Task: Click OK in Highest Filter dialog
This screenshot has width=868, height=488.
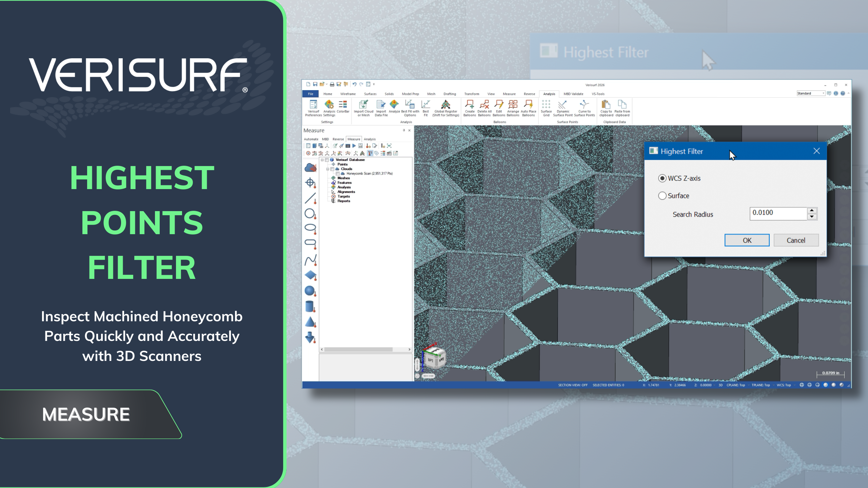Action: point(747,240)
